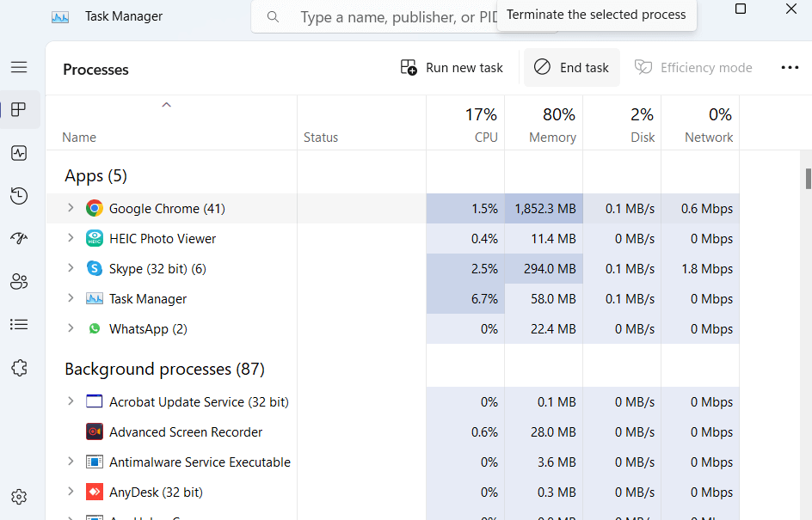Image resolution: width=812 pixels, height=520 pixels.
Task: Open the Details page in sidebar
Action: point(19,324)
